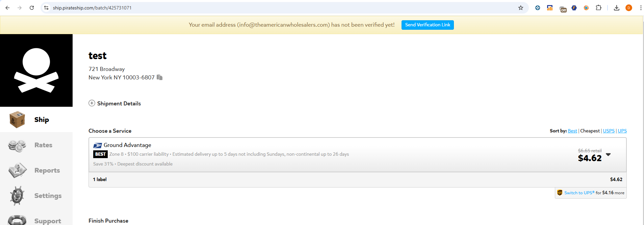Click the Reports map icon
This screenshot has width=644, height=225.
(x=17, y=170)
